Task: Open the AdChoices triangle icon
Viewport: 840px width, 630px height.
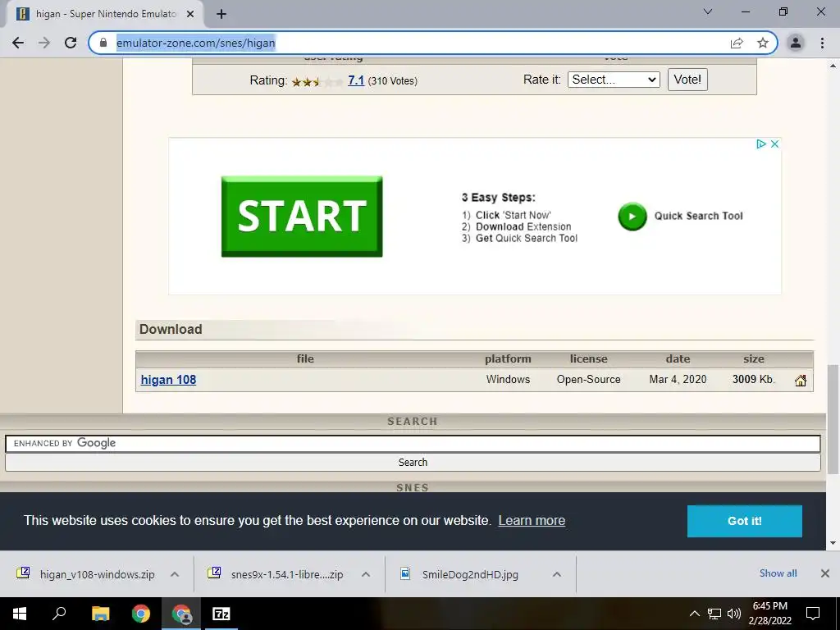Action: tap(760, 144)
